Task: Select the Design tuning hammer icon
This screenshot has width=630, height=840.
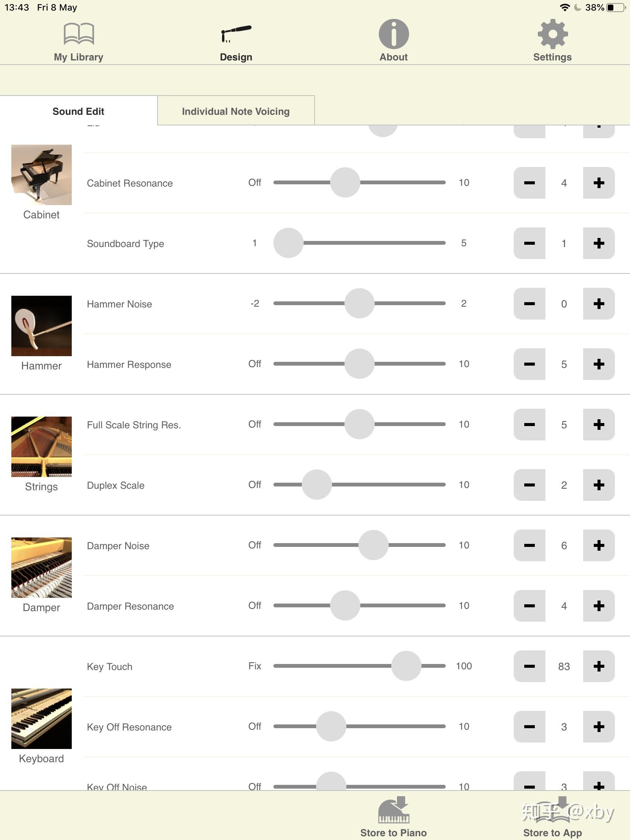Action: [236, 34]
